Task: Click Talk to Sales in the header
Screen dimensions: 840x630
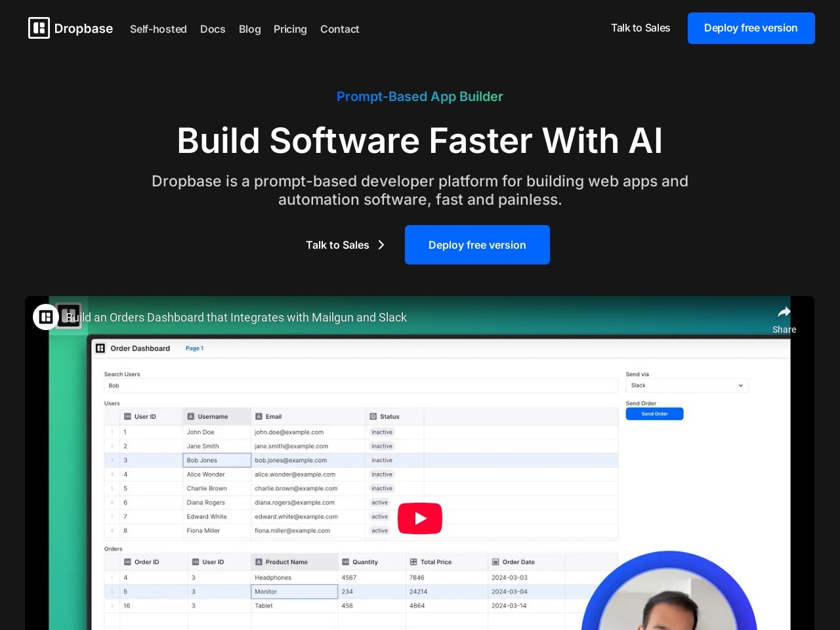Action: 640,28
